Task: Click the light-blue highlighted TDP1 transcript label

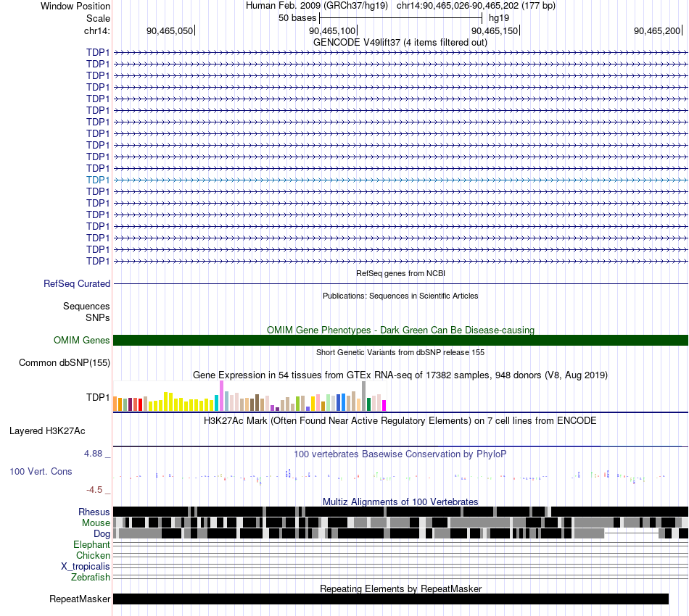Action: pos(98,180)
